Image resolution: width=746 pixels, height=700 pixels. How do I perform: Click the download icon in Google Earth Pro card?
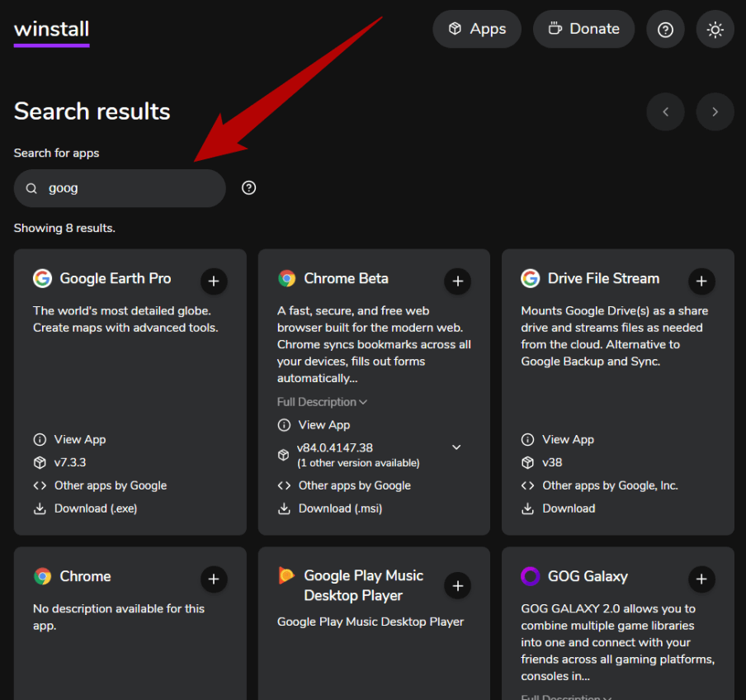(40, 508)
